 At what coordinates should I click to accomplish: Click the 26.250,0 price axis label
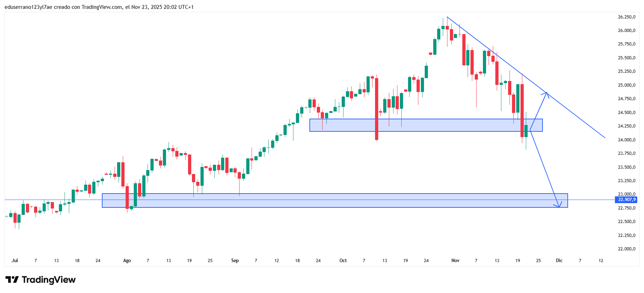(x=626, y=17)
